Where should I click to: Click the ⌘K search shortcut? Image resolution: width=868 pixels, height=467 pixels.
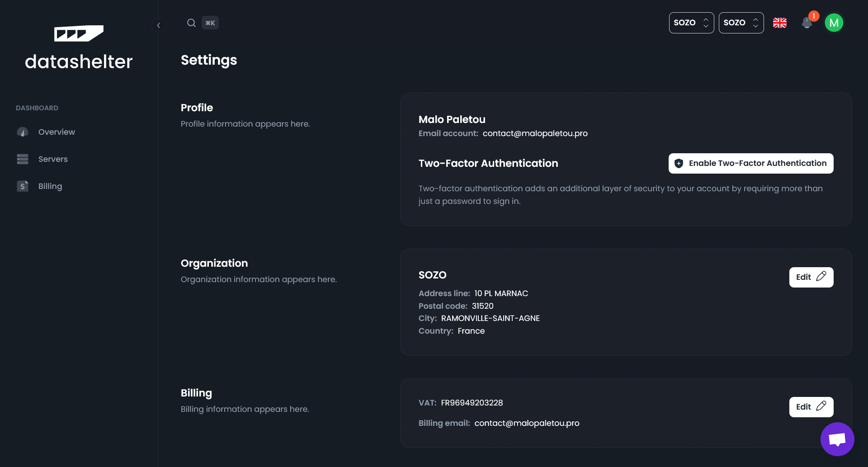click(210, 23)
